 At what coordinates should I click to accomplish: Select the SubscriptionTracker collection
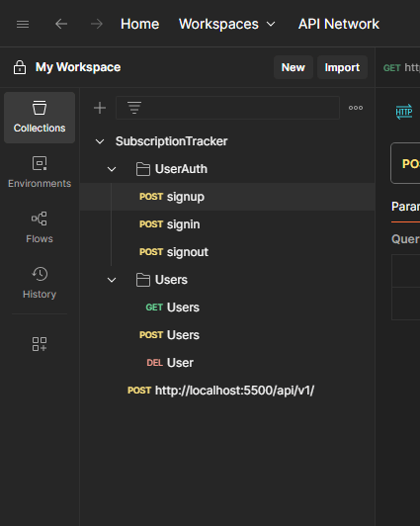(171, 141)
